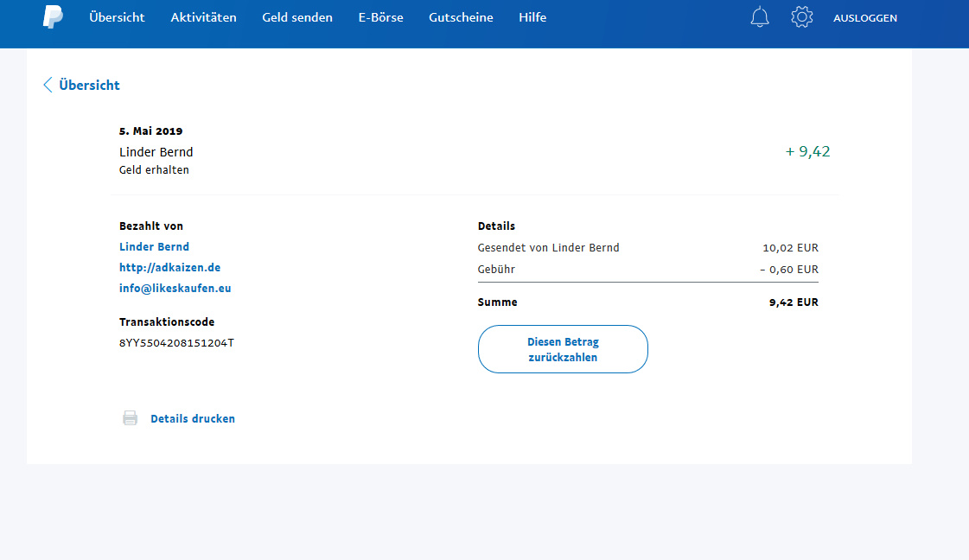The width and height of the screenshot is (969, 560).
Task: Follow the http://adkaizen.de link
Action: click(169, 268)
